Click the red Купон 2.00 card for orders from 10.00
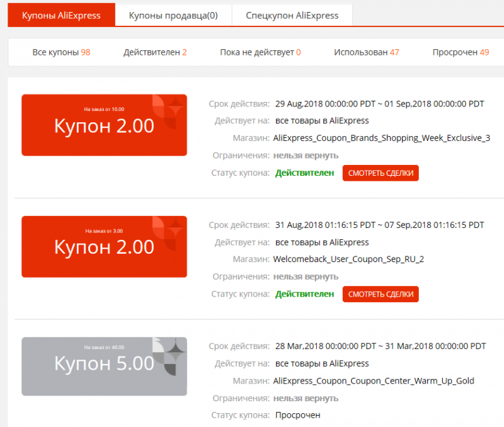Screen dimensions: 504x427 click(104, 125)
